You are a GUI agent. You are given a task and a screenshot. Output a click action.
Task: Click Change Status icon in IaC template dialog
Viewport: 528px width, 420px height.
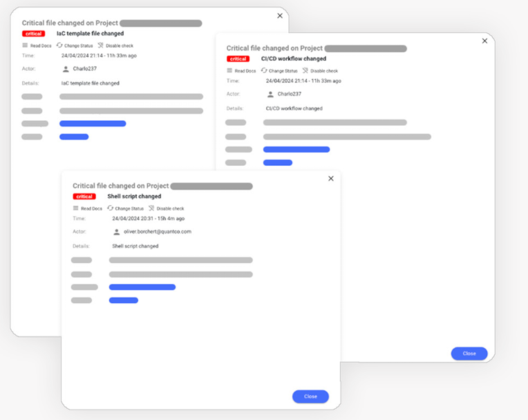[x=59, y=46]
